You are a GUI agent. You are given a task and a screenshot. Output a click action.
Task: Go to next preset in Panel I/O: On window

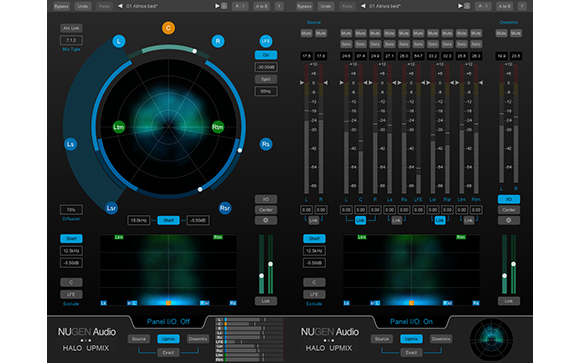click(x=460, y=6)
